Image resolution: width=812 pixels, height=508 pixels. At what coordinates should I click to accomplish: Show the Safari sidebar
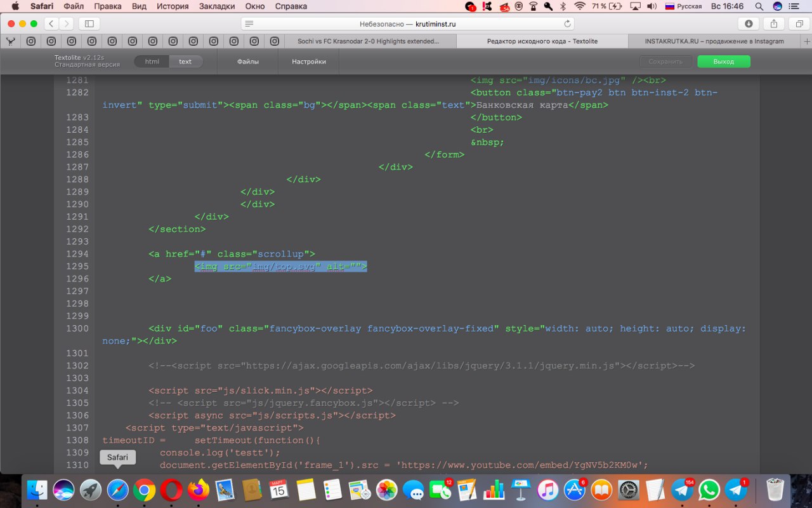point(89,23)
